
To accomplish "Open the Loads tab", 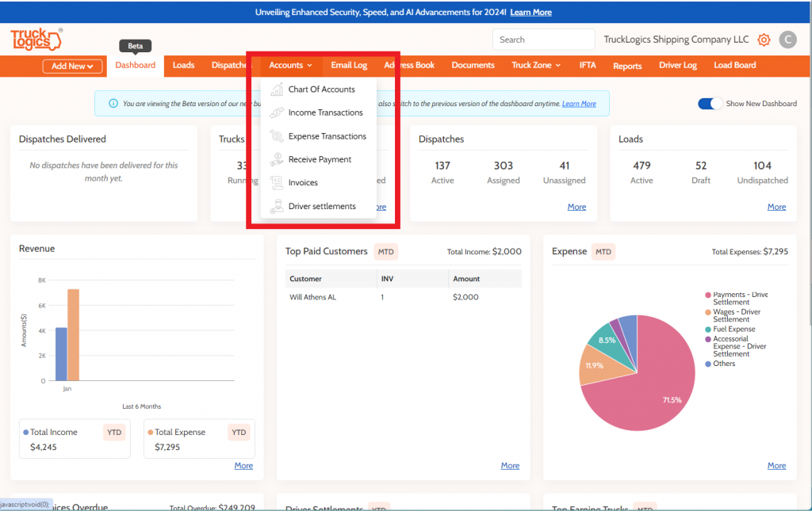I will [183, 65].
